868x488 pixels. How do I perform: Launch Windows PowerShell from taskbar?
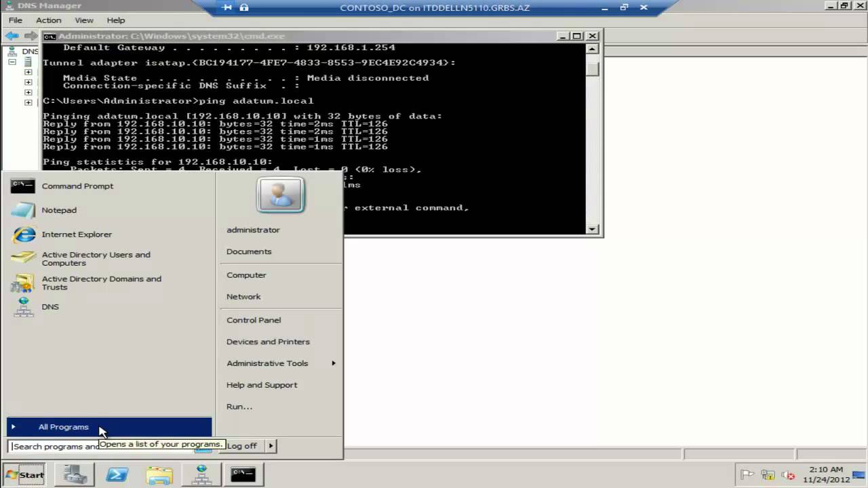click(117, 474)
